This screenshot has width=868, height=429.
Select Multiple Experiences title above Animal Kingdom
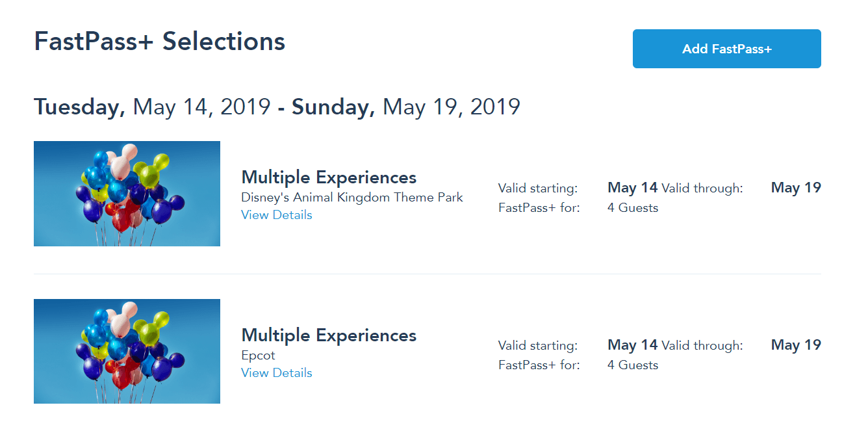(329, 177)
